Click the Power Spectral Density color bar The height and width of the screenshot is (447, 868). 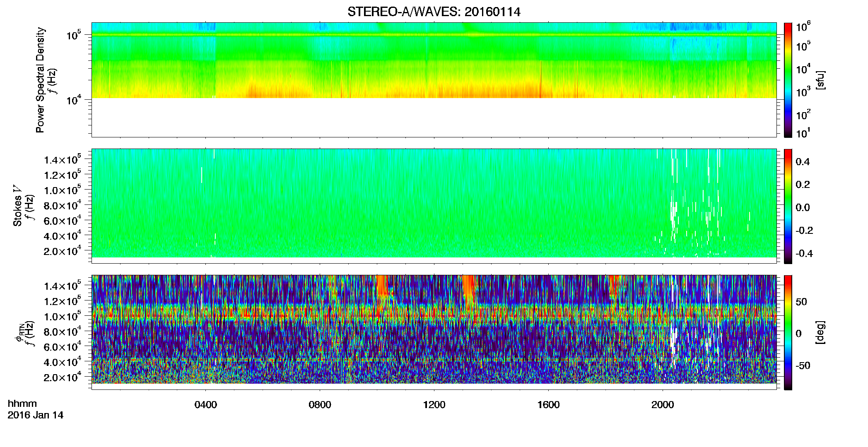coord(788,80)
